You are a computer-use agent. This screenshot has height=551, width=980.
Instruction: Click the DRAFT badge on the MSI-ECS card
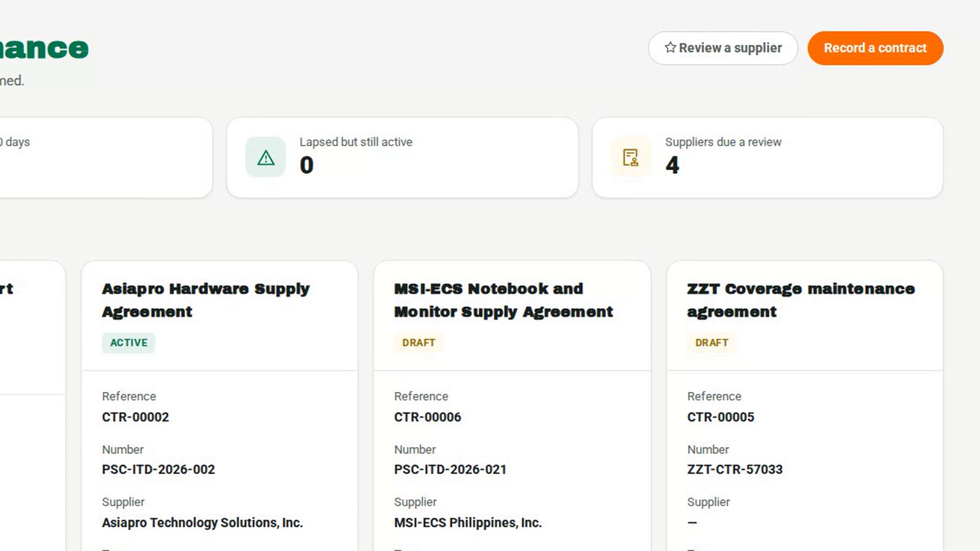419,343
